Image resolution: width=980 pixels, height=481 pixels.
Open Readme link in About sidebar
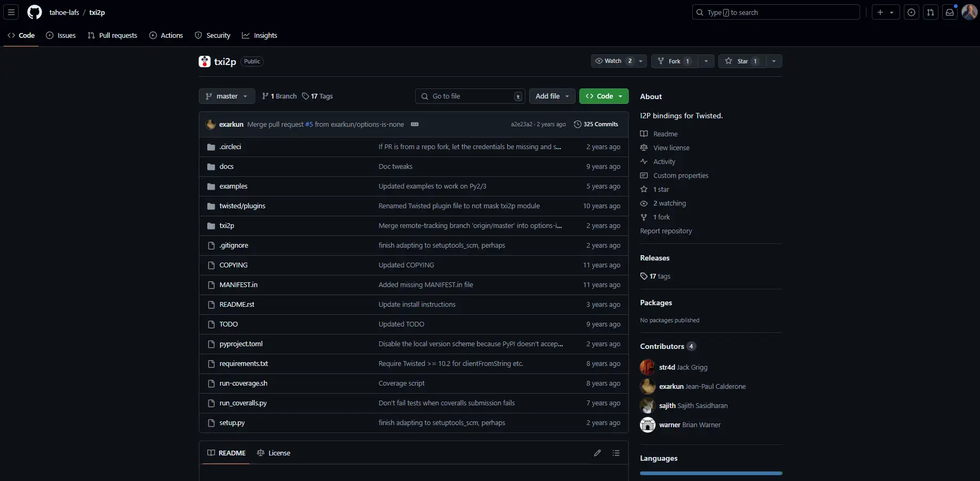659,134
